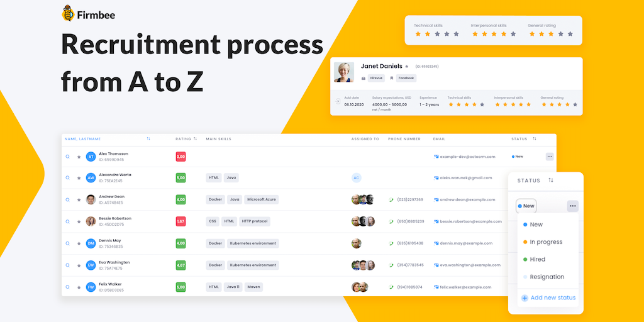The image size is (644, 322).
Task: Star Felix Walker as a favorite
Action: (79, 287)
